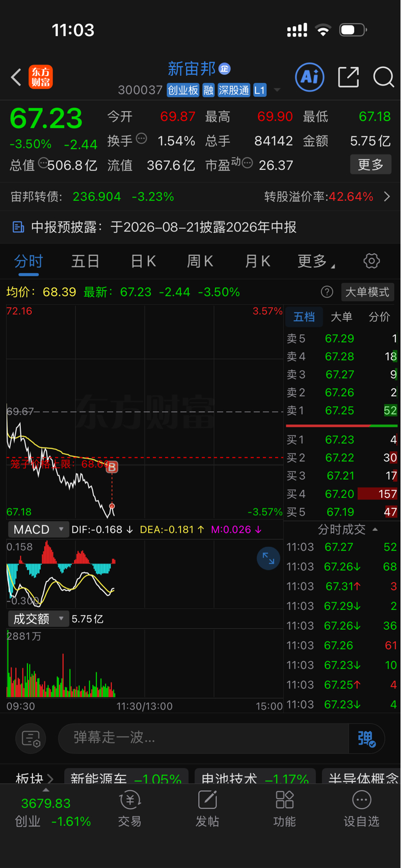Viewport: 401px width, 868px height.
Task: Tap info icon beside 换手
Action: pyautogui.click(x=141, y=139)
